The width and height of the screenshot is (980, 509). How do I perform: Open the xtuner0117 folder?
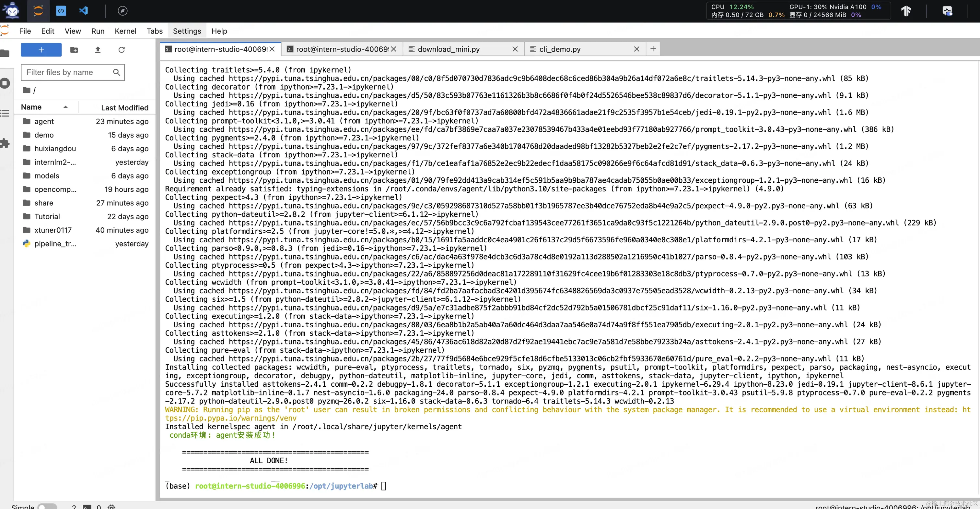(x=53, y=230)
